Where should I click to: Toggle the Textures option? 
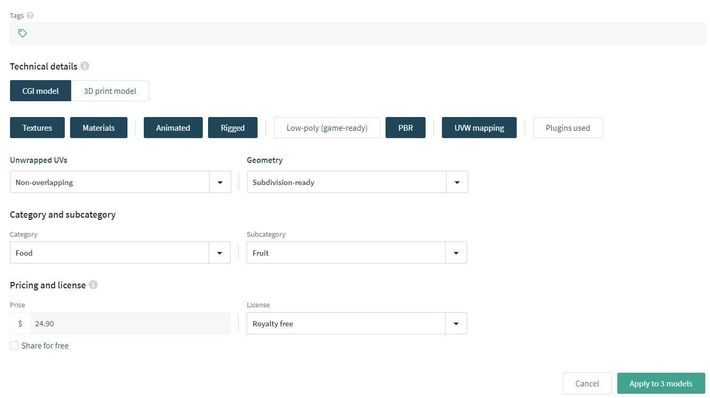[37, 128]
